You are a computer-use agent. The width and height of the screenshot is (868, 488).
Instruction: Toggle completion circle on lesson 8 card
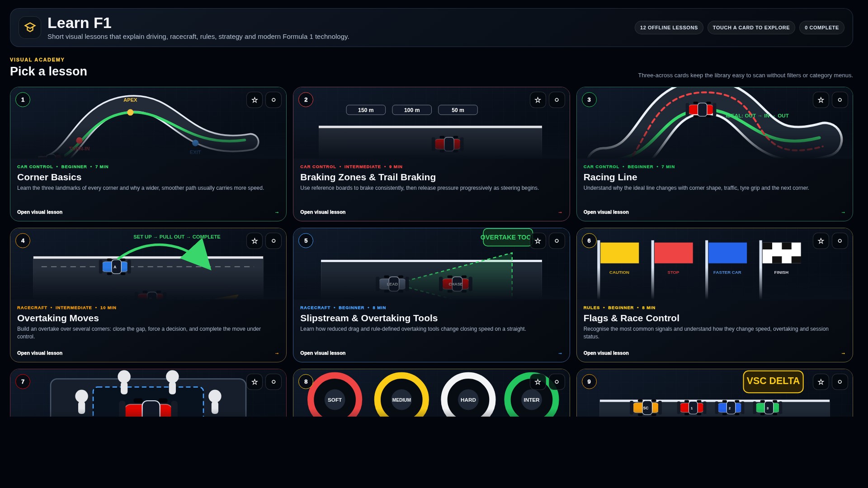pyautogui.click(x=557, y=382)
